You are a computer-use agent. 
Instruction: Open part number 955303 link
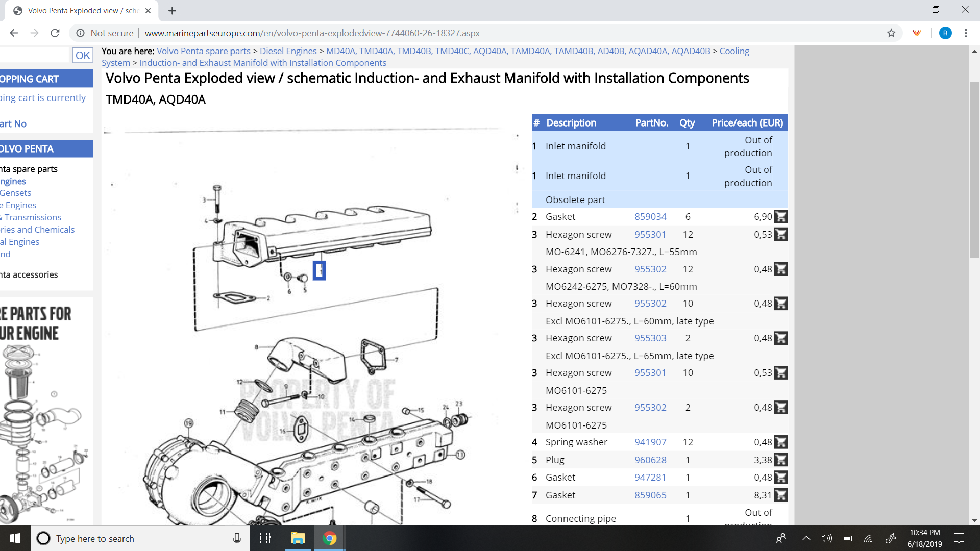click(650, 338)
